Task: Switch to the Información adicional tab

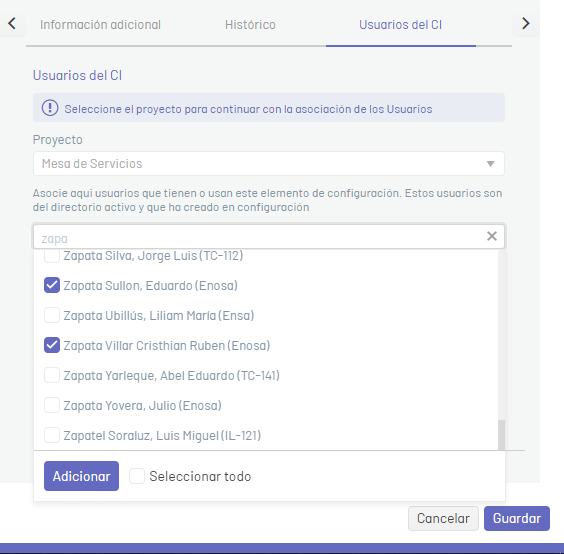Action: tap(100, 25)
